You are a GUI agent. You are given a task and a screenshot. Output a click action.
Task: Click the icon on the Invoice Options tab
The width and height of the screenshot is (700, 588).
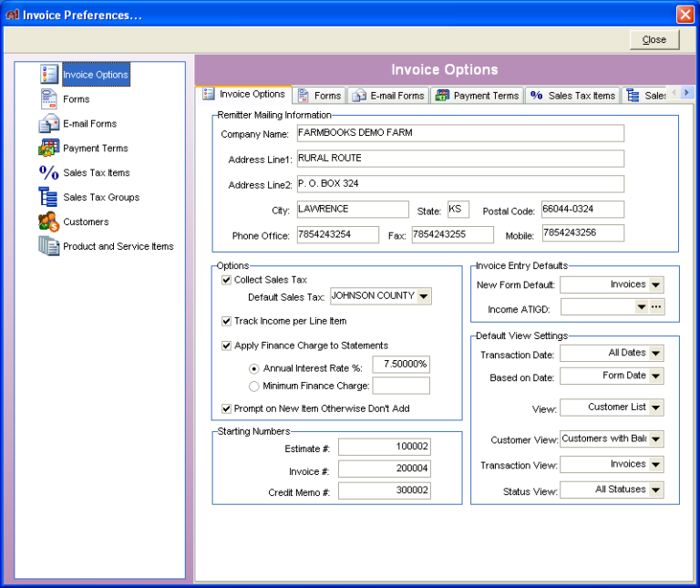[x=209, y=94]
